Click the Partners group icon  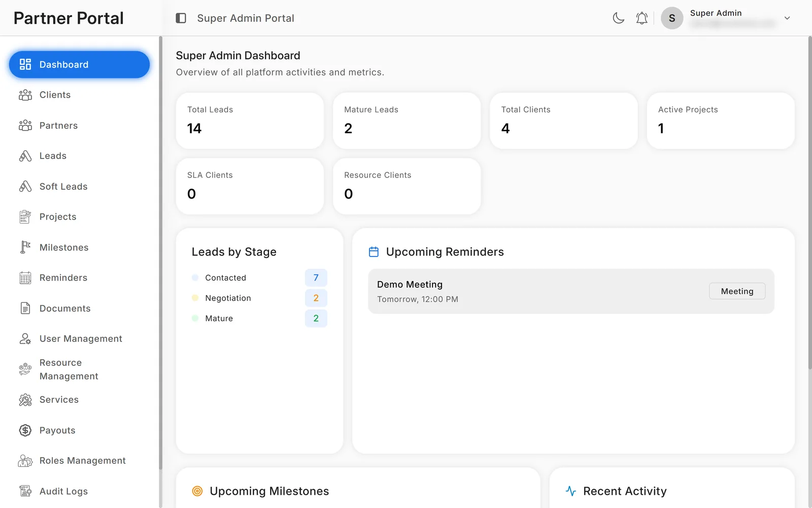25,125
